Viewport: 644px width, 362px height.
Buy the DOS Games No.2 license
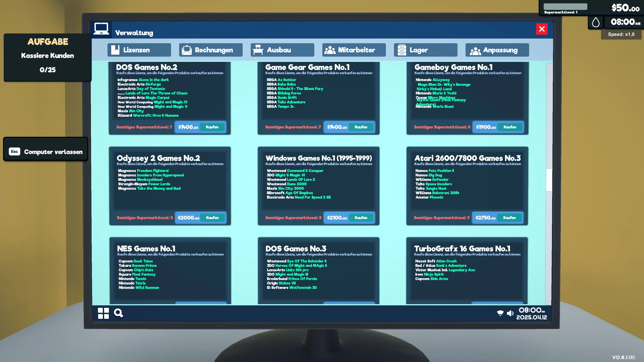point(212,127)
